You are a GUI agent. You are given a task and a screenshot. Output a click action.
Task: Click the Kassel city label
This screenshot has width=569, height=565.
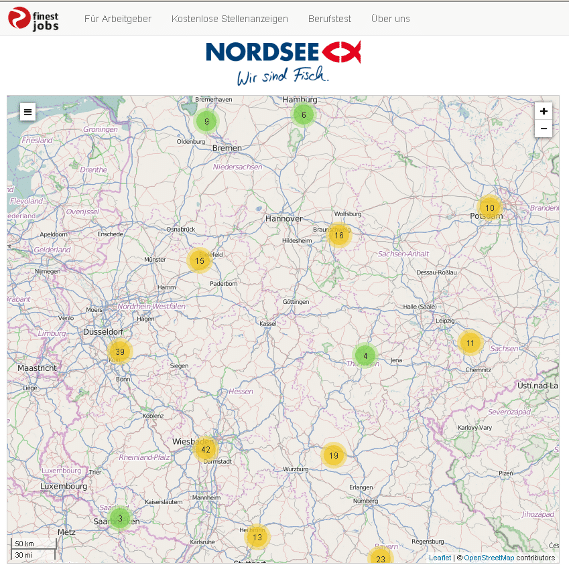point(268,323)
